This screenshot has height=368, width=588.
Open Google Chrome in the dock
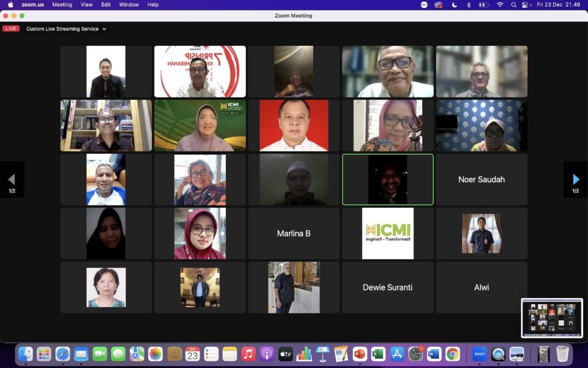point(453,354)
